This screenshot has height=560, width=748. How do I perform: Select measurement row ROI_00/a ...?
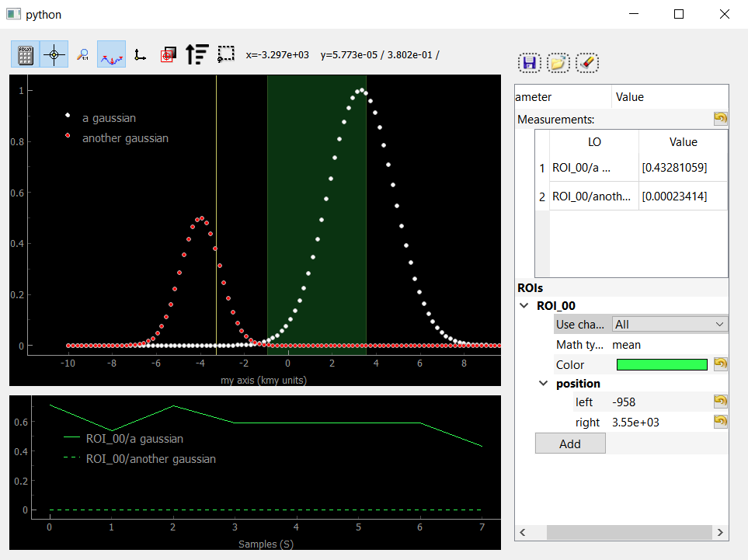[x=594, y=168]
